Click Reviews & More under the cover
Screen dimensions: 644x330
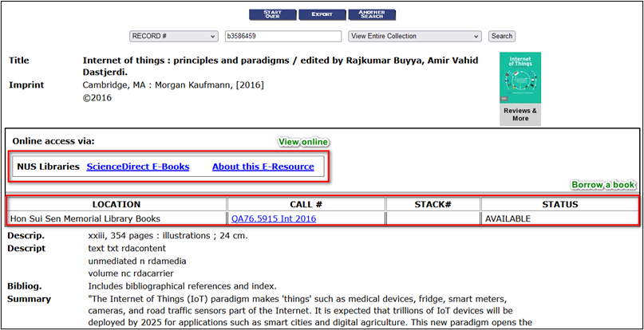tap(520, 114)
